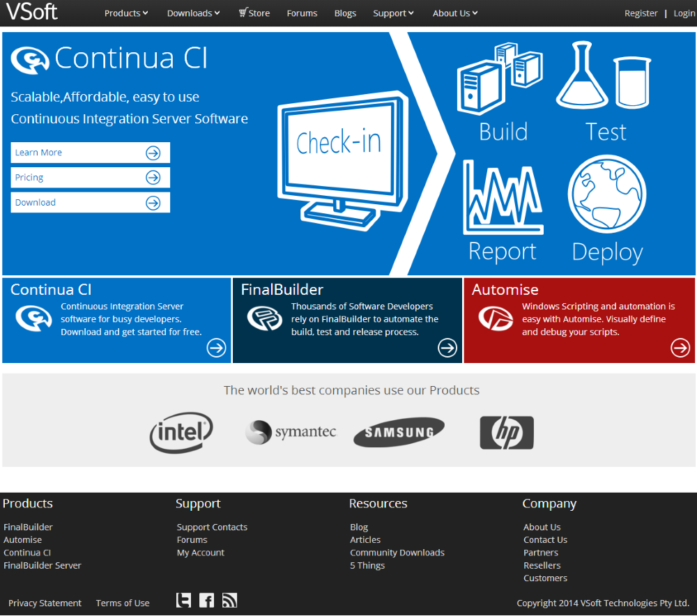The image size is (697, 616).
Task: Click the Automise logo icon in red tile
Action: tap(496, 318)
